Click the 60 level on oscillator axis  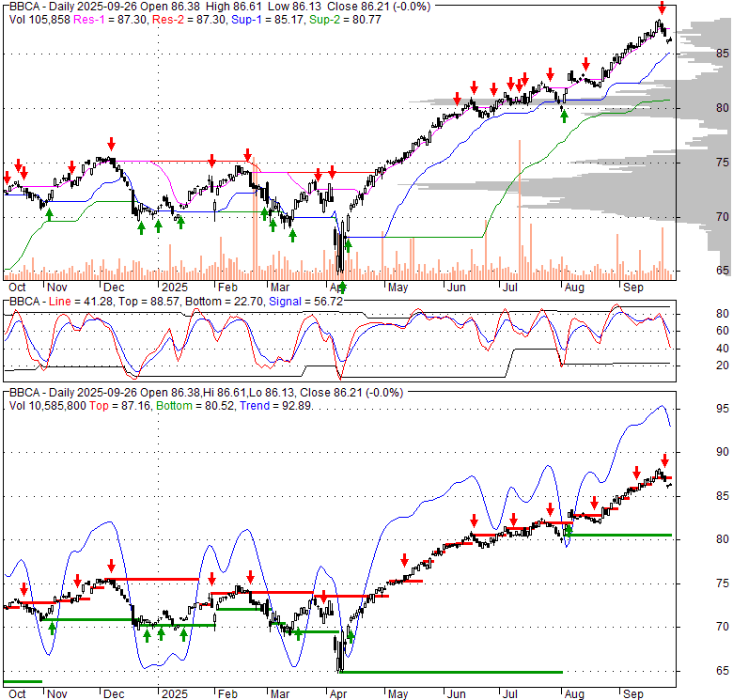[723, 331]
